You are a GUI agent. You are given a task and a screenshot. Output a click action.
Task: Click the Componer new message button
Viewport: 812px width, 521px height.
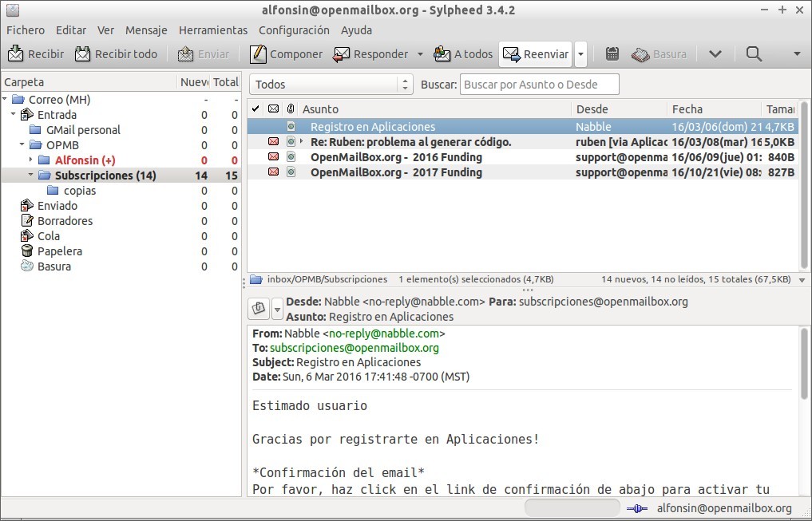285,54
